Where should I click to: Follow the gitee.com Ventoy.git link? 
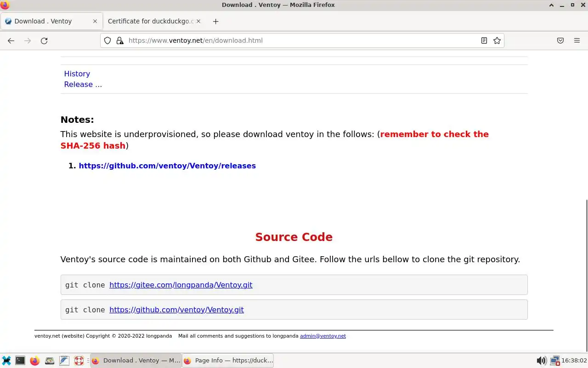point(181,285)
